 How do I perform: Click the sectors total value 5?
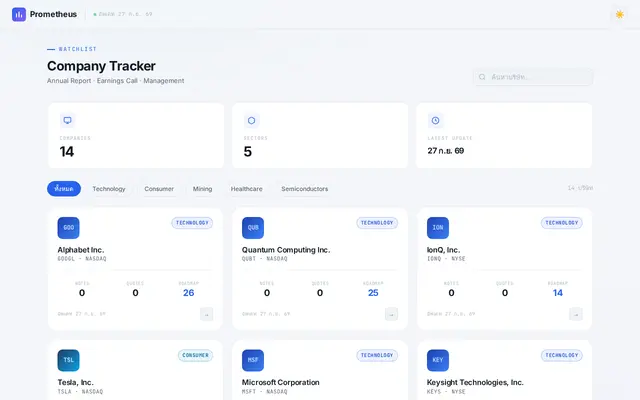[248, 152]
